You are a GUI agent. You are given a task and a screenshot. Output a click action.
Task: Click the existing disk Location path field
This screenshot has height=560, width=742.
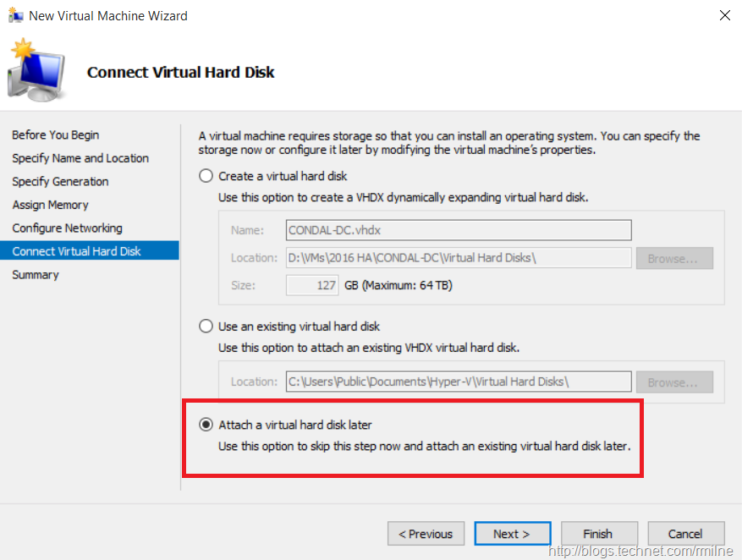458,382
